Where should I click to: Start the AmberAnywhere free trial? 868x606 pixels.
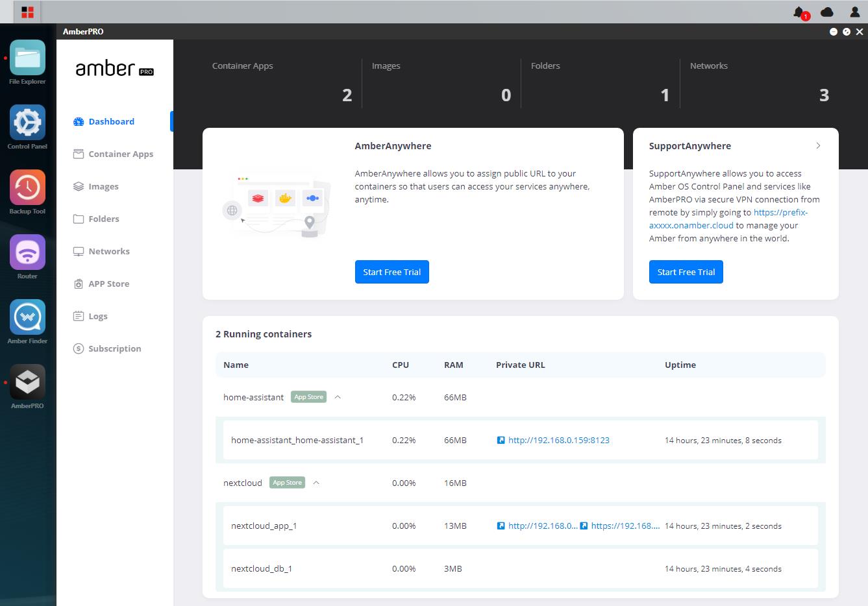click(391, 272)
